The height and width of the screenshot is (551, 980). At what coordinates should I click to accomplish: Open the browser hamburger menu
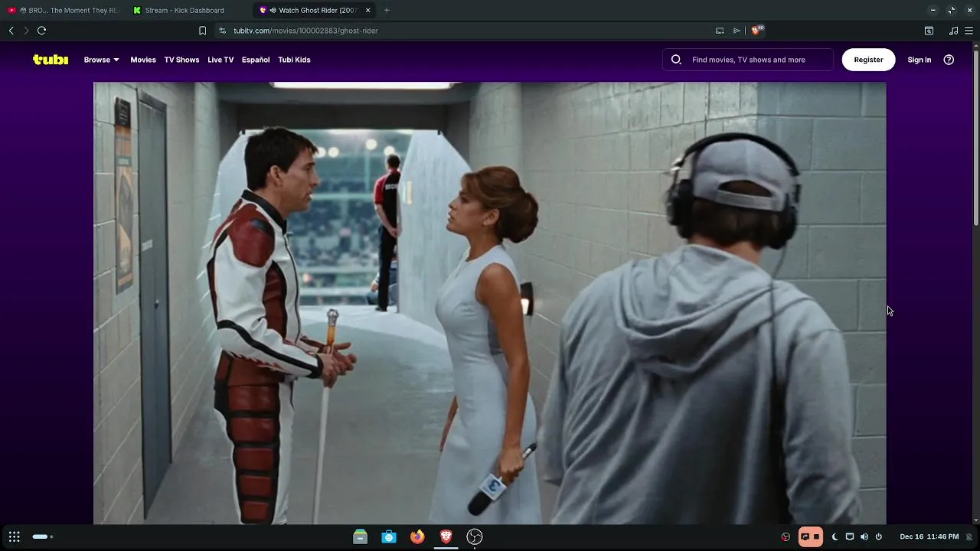point(969,31)
